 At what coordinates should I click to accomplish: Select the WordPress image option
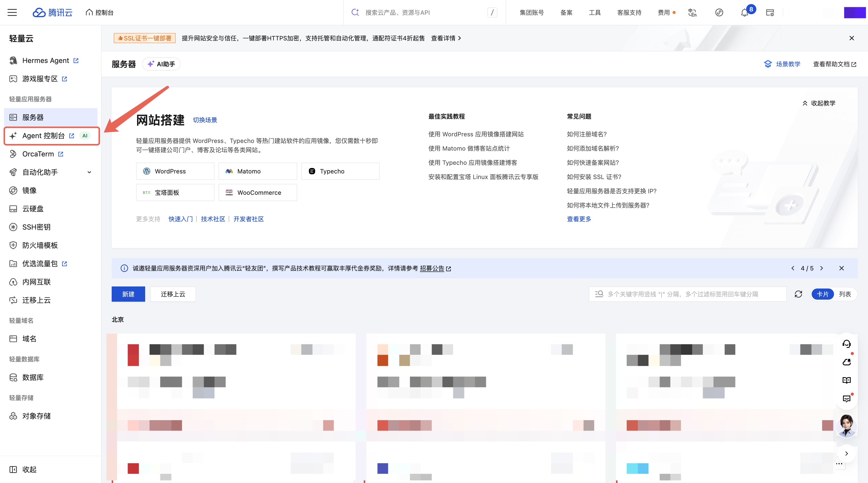175,171
